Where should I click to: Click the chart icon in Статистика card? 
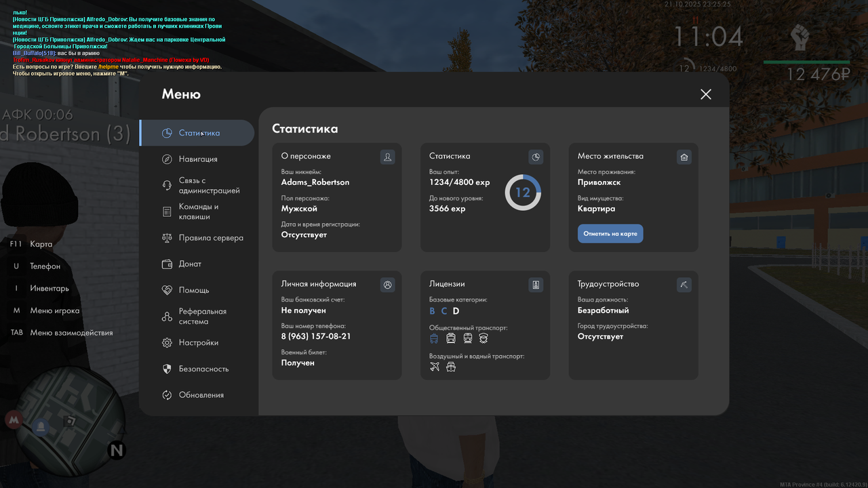(536, 157)
